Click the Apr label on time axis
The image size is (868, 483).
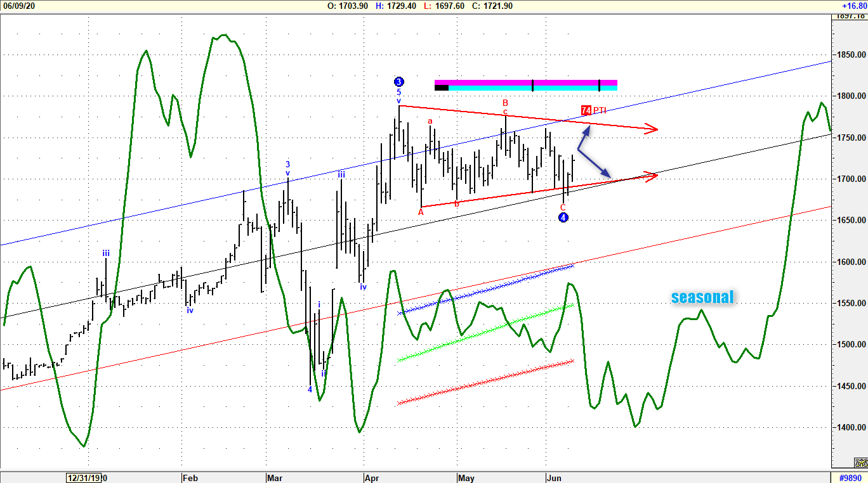(x=371, y=478)
